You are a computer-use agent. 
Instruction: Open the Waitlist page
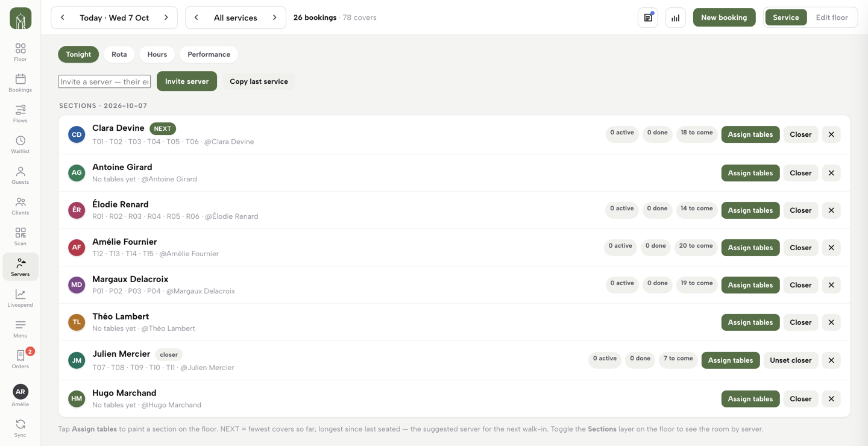coord(20,145)
